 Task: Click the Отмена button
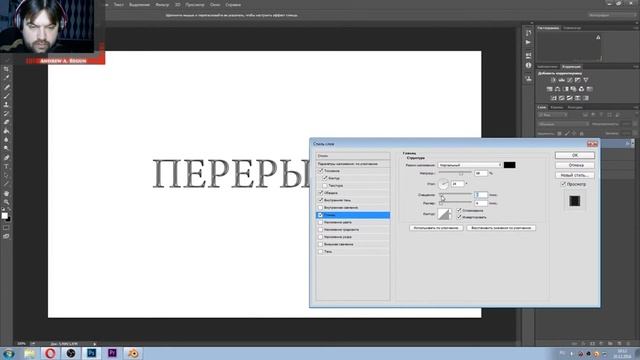(575, 165)
